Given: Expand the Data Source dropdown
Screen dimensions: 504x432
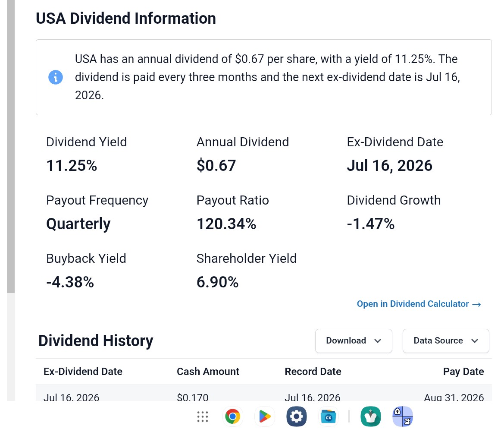Looking at the screenshot, I should [446, 341].
